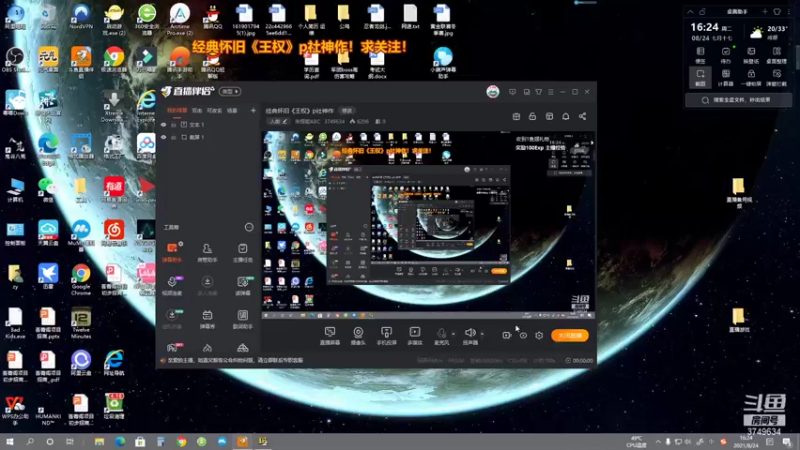Open the 房管助手 tool
800x450 pixels.
pos(207,252)
